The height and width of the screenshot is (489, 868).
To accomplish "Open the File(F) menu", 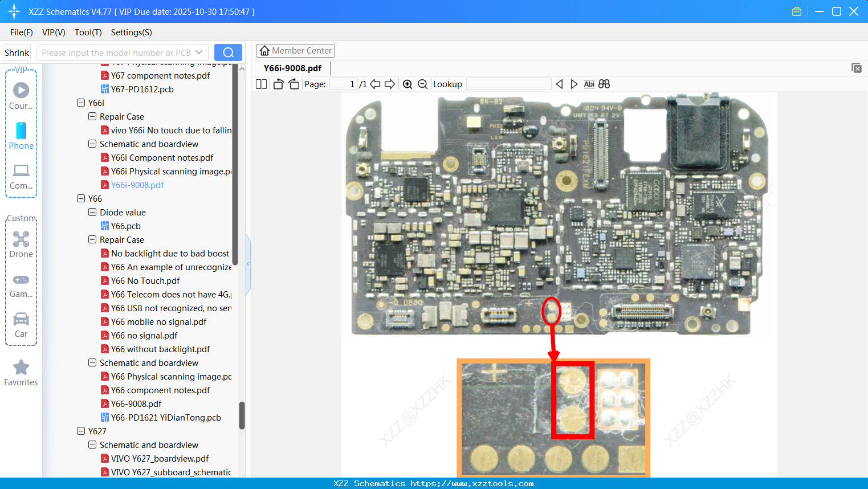I will (22, 32).
